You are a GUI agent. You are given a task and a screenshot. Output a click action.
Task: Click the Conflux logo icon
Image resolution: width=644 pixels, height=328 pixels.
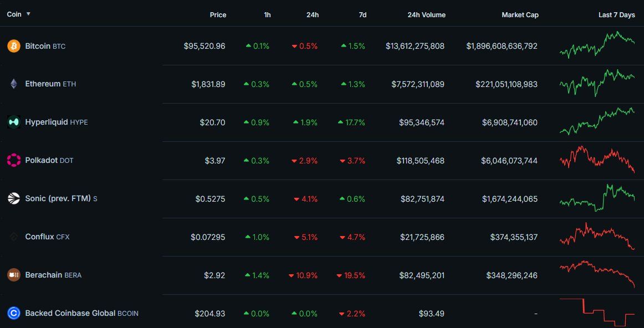(13, 237)
